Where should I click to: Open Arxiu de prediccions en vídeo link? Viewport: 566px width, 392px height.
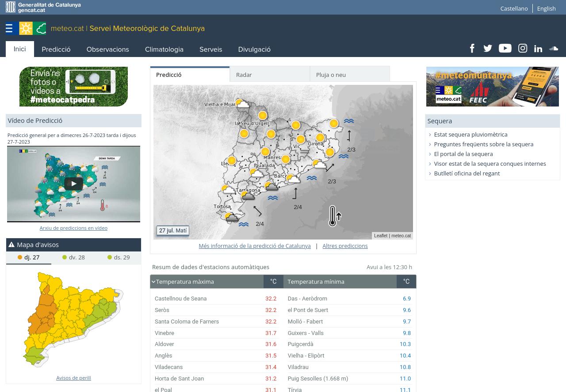(x=73, y=228)
